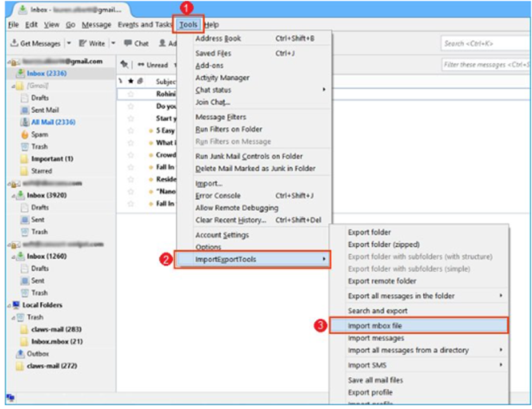Screen dimensions: 532x409
Task: Star the "5 Easy" message
Action: (131, 131)
